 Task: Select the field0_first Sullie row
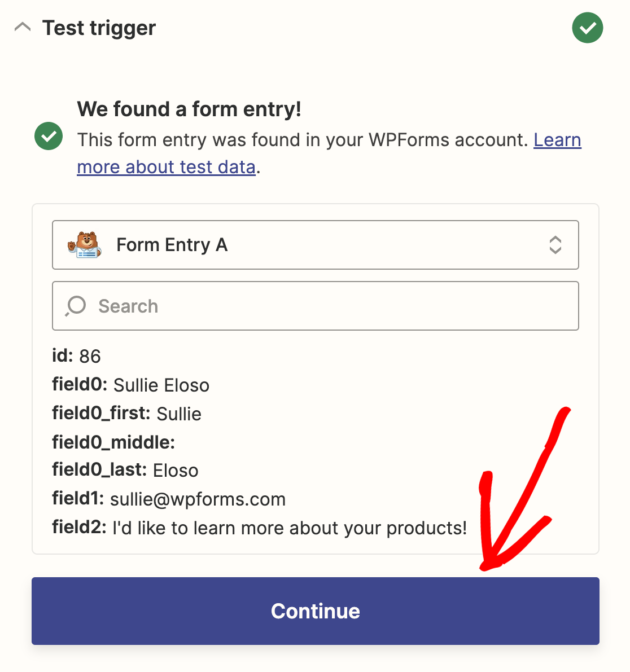[126, 413]
